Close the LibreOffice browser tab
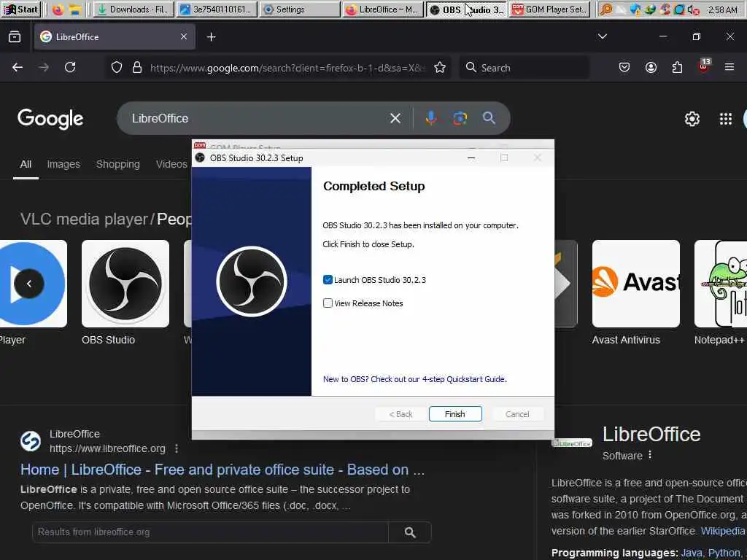The height and width of the screenshot is (560, 747). (184, 36)
